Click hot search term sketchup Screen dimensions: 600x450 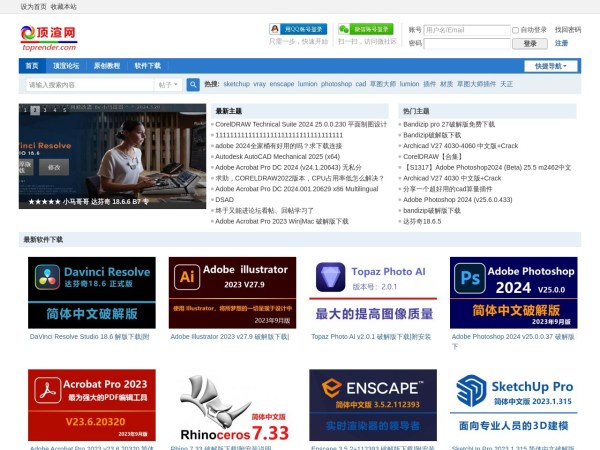tap(236, 84)
